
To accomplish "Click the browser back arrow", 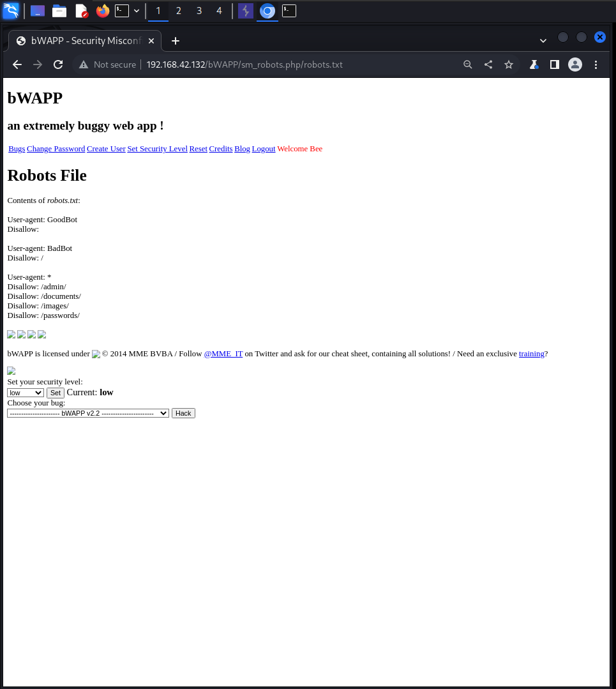I will [x=17, y=64].
